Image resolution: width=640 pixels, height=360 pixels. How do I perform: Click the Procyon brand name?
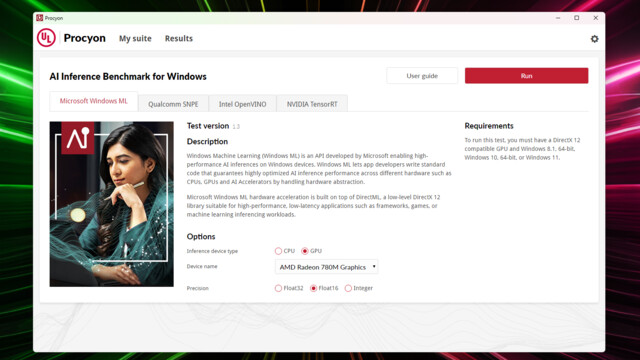(x=84, y=38)
